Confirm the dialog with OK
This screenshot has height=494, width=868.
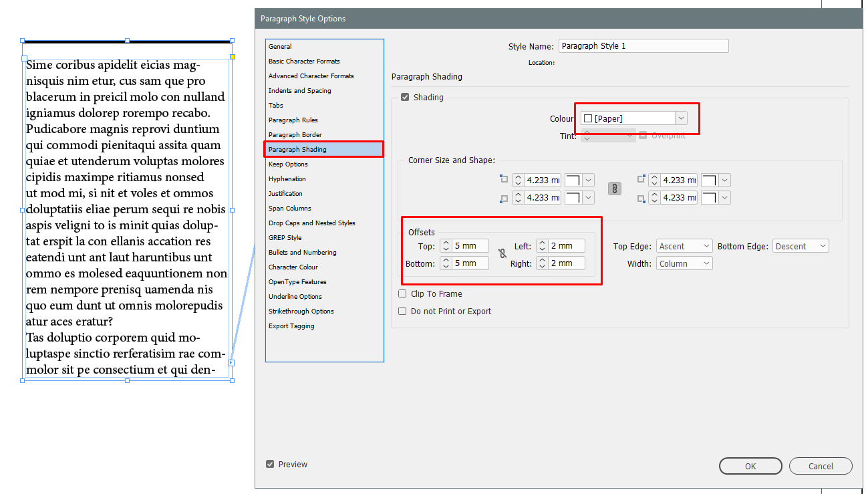tap(750, 466)
